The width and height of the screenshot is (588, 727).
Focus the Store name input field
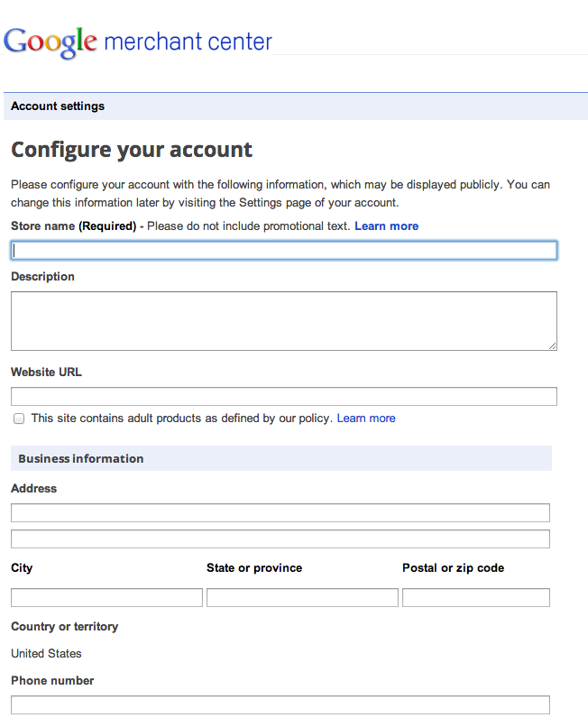point(283,250)
